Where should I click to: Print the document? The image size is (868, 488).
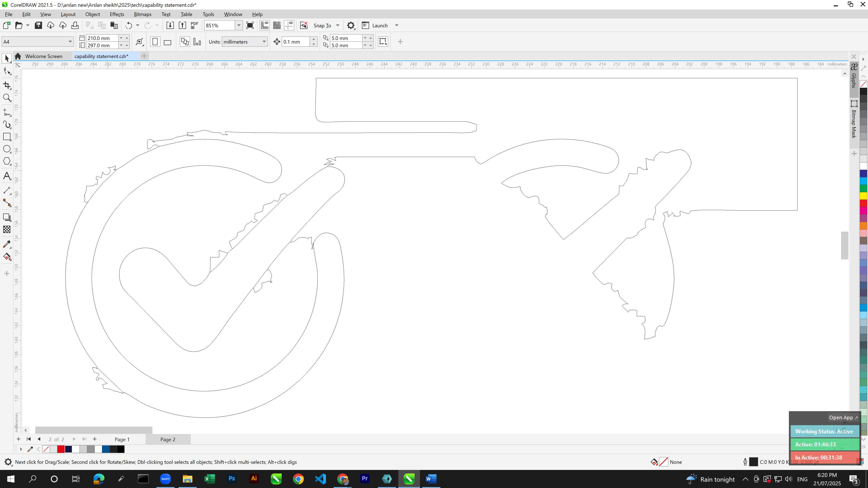click(75, 26)
